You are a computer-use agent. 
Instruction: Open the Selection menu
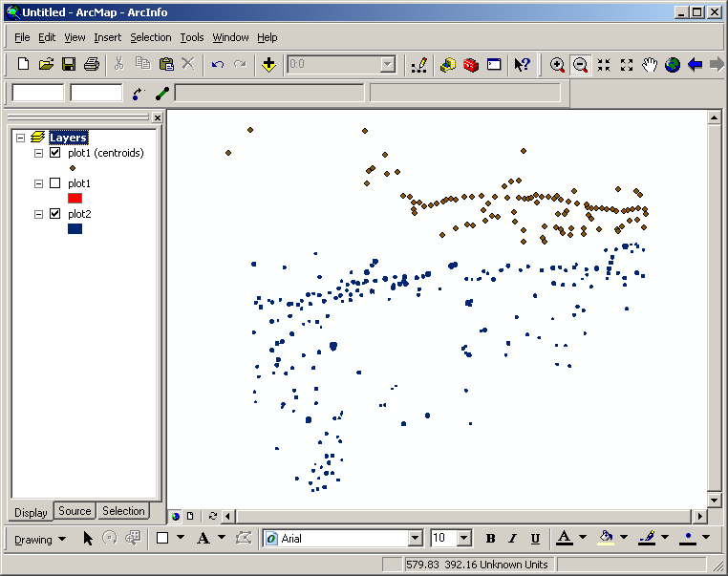151,37
